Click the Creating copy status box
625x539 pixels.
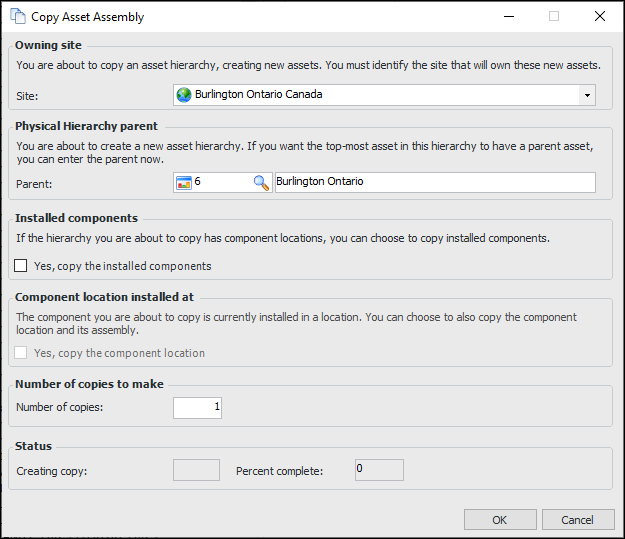click(x=196, y=470)
